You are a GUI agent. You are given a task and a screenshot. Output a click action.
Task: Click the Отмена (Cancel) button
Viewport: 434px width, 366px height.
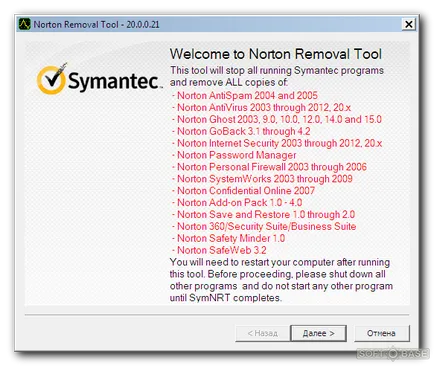point(382,333)
